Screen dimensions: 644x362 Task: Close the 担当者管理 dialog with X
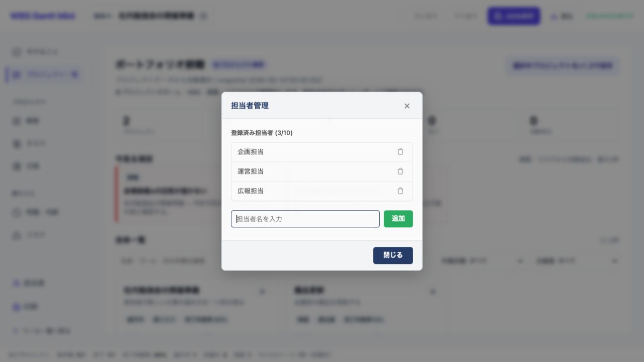(x=407, y=106)
